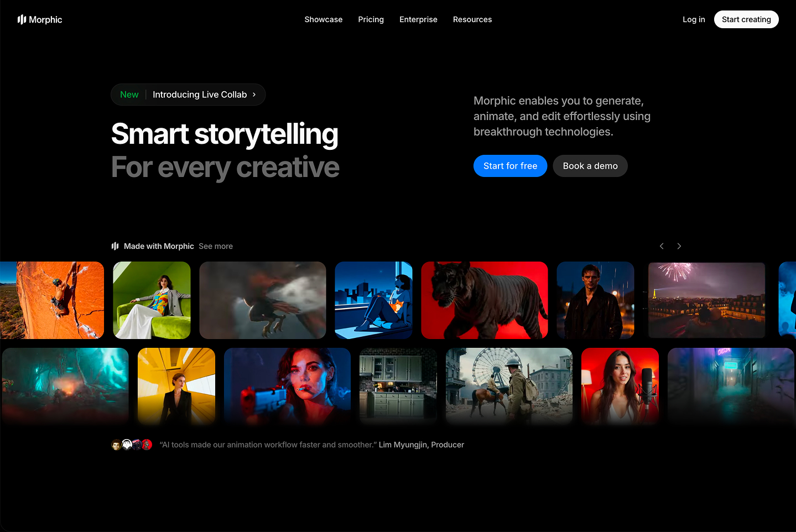Open the Showcase menu item
This screenshot has height=532, width=796.
click(x=323, y=19)
